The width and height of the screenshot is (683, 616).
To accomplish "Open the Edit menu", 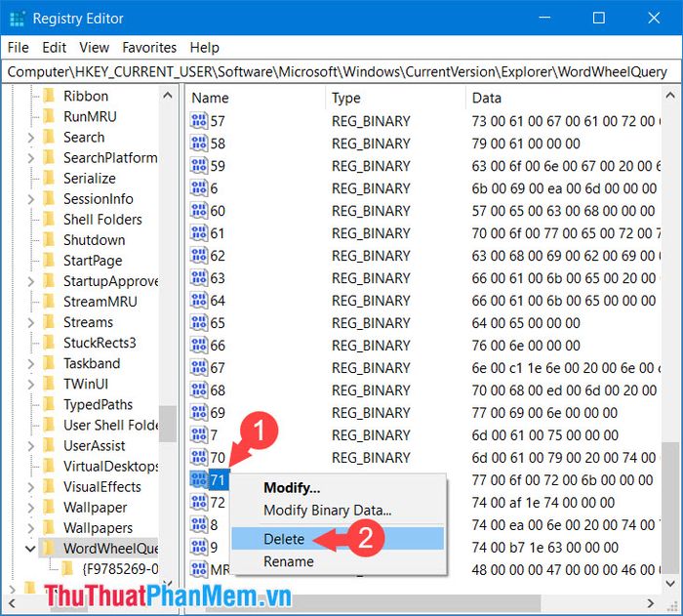I will coord(54,47).
